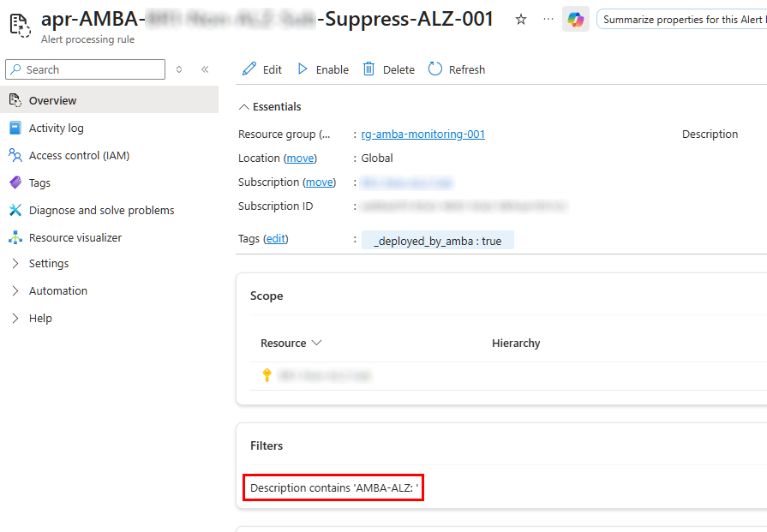Open the blurred Subscription name link
Image resolution: width=767 pixels, height=532 pixels.
coord(406,182)
